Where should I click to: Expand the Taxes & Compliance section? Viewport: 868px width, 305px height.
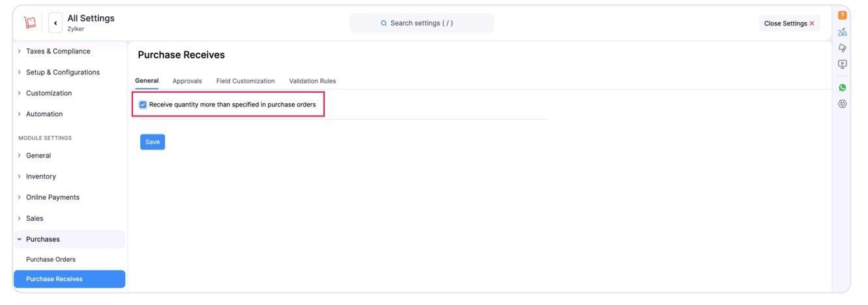tap(57, 51)
